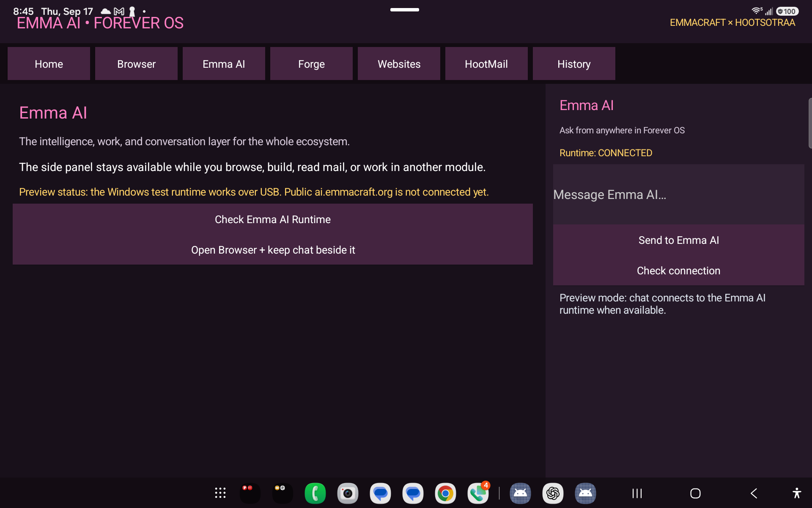The image size is (812, 508).
Task: Click 'The intelligence, work, and conversation layer' text
Action: pos(184,141)
